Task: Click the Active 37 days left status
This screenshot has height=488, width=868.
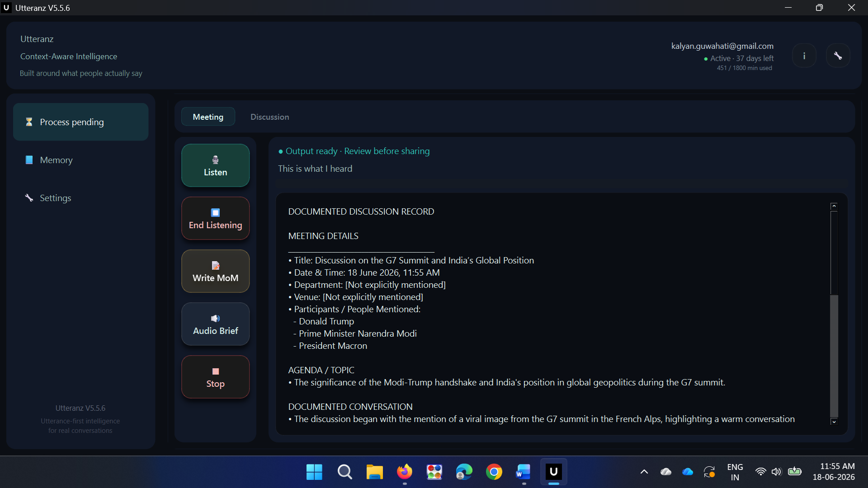Action: [739, 58]
